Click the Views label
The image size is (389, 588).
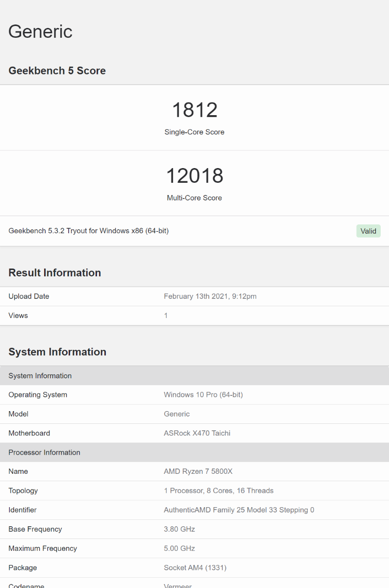[18, 316]
